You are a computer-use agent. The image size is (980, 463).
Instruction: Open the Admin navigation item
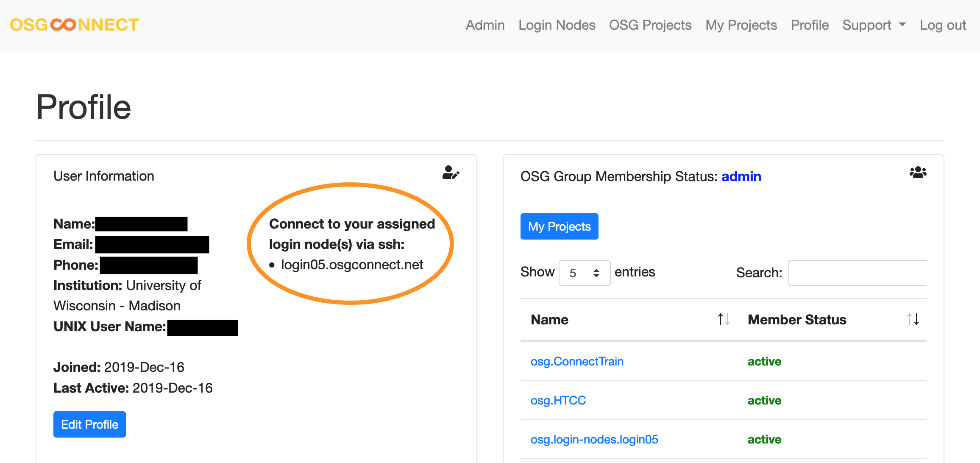pyautogui.click(x=485, y=25)
